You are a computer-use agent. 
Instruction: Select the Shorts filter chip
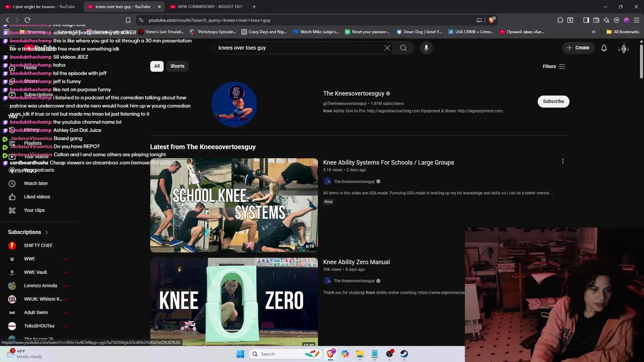177,66
